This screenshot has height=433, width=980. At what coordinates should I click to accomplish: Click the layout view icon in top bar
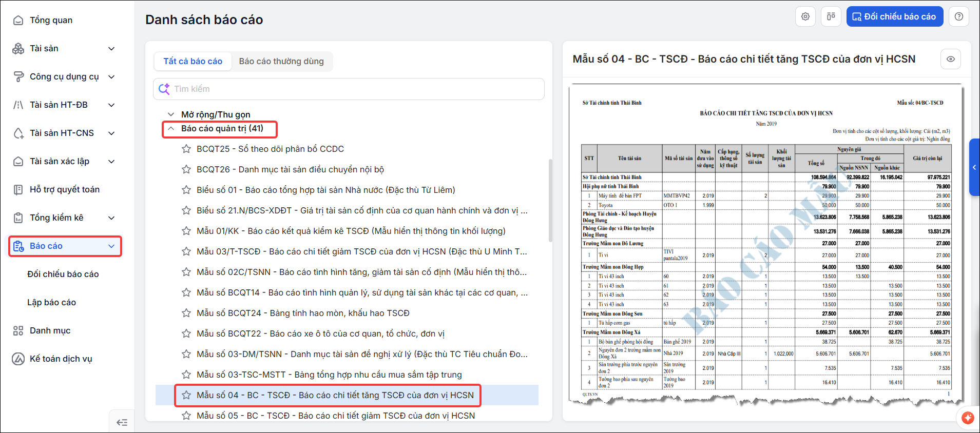click(x=831, y=16)
